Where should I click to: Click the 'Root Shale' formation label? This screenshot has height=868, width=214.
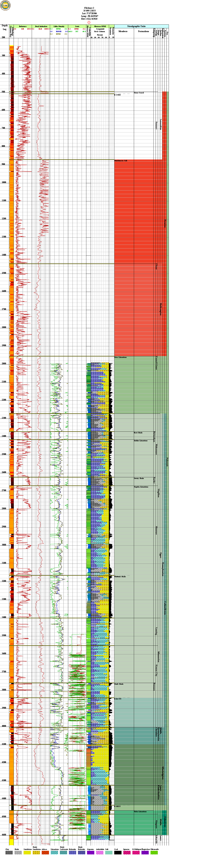[x=138, y=433]
